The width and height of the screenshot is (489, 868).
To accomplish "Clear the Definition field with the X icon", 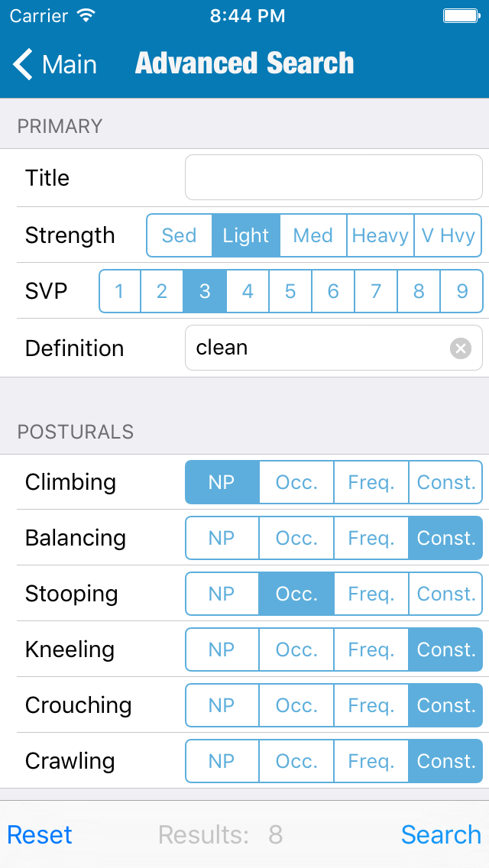I will tap(460, 348).
